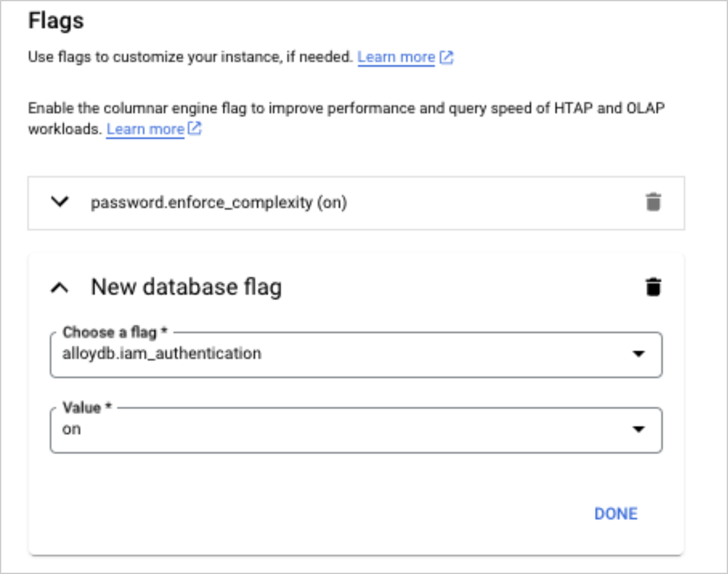Select the password.enforce_complexity (on) row label
Viewport: 728px width, 574px height.
click(x=218, y=203)
